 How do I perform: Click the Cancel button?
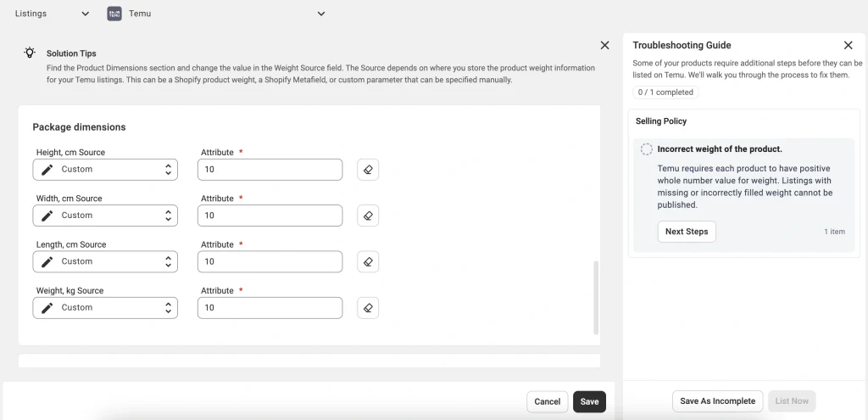point(548,401)
